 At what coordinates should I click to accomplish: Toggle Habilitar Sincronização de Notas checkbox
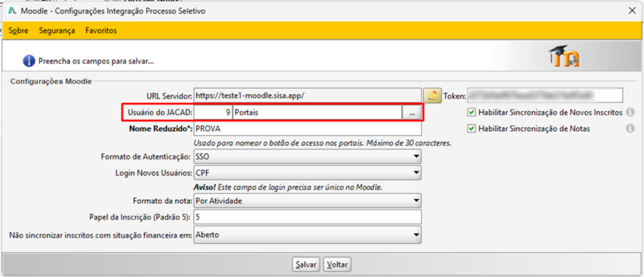[471, 128]
